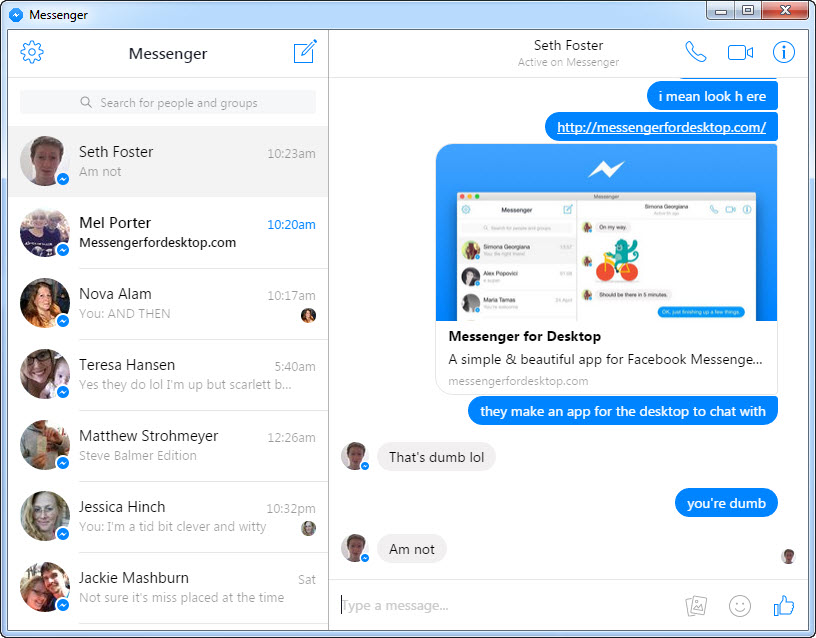
Task: Select the Jackie Mashburn conversation
Action: [168, 587]
